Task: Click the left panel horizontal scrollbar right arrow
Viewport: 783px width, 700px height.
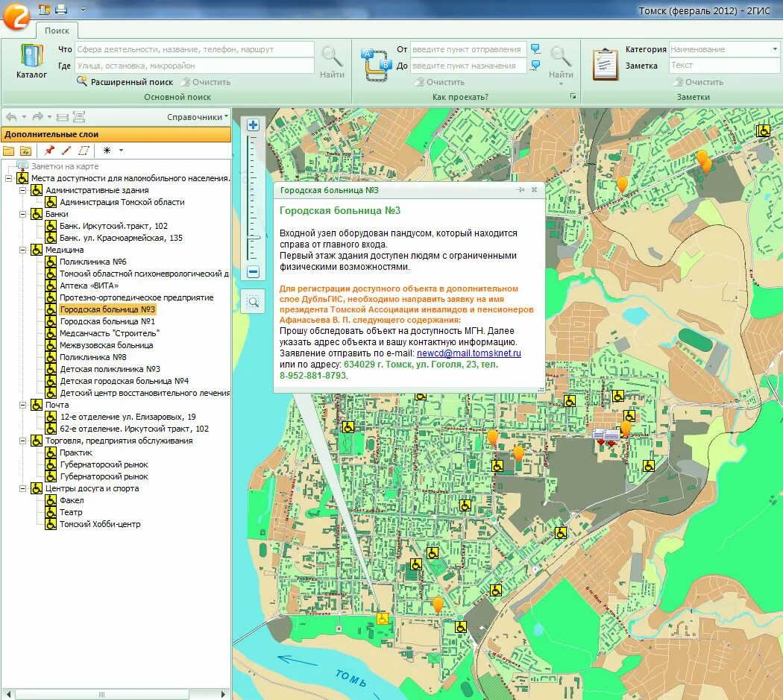Action: tap(223, 694)
